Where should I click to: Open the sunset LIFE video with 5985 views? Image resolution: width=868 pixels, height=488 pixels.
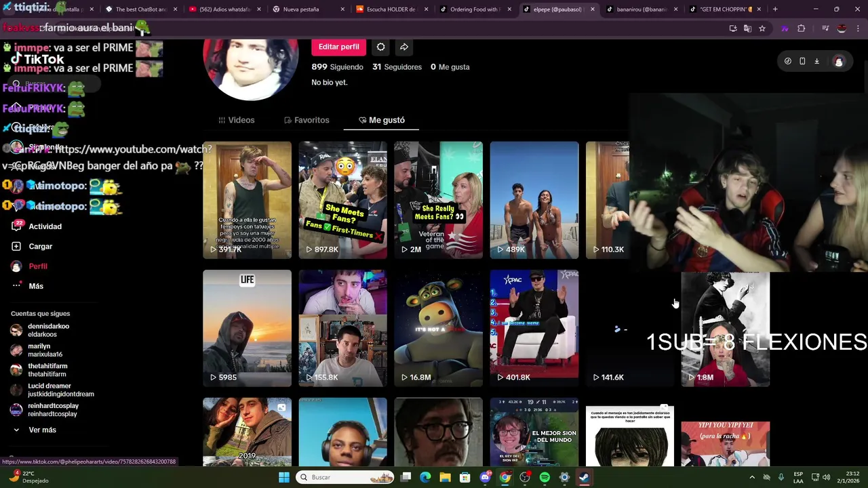pyautogui.click(x=247, y=328)
